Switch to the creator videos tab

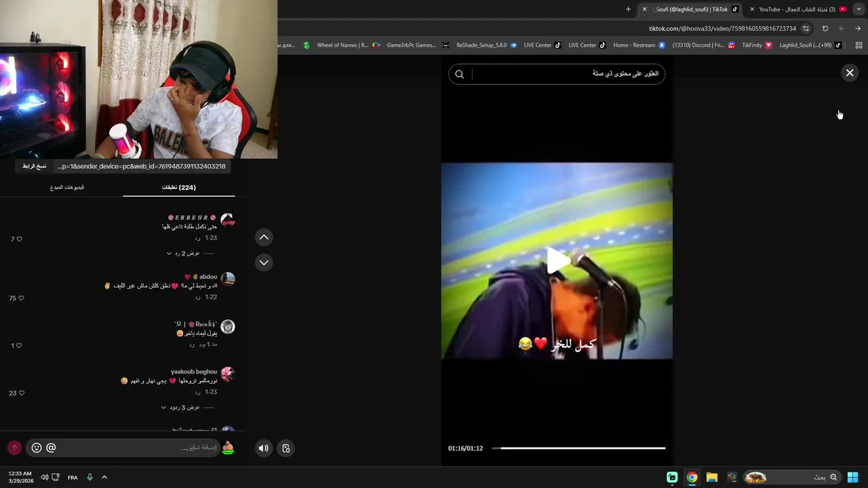[x=67, y=187]
